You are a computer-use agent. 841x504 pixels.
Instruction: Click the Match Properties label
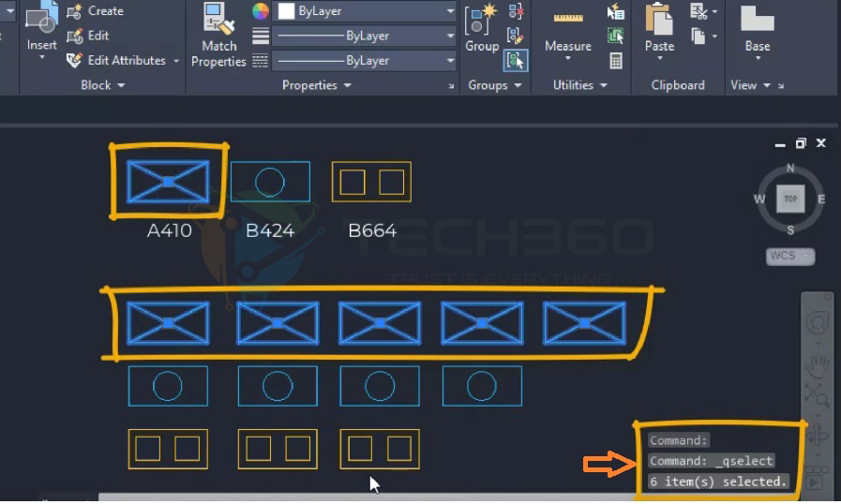(218, 53)
